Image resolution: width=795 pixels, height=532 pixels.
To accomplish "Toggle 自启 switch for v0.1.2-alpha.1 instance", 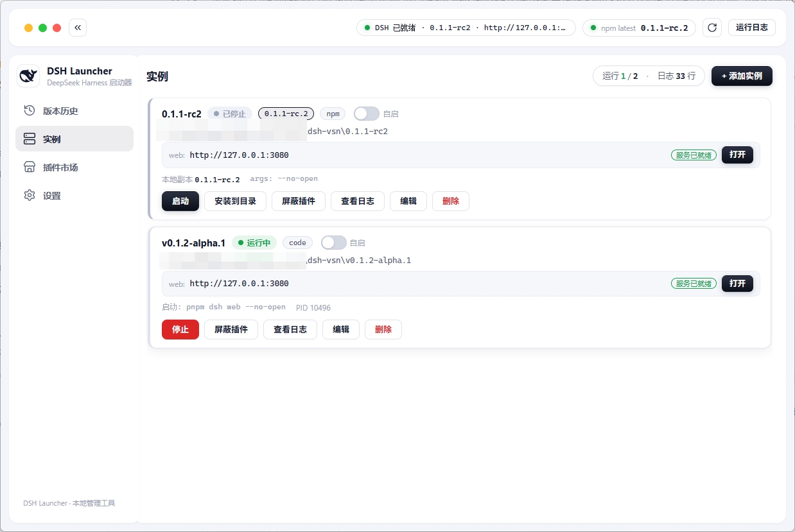I will coord(334,243).
